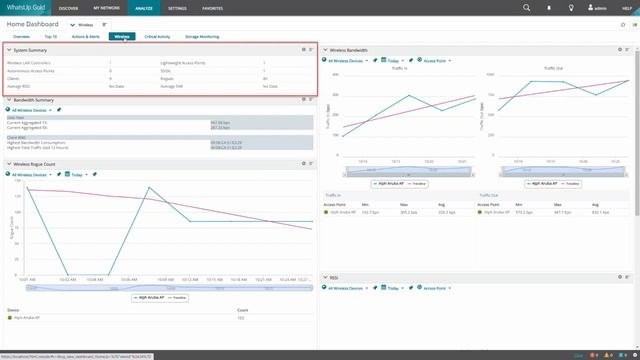Viewport: 640px width, 360px height.
Task: Open the SETTINGS menu
Action: click(178, 8)
